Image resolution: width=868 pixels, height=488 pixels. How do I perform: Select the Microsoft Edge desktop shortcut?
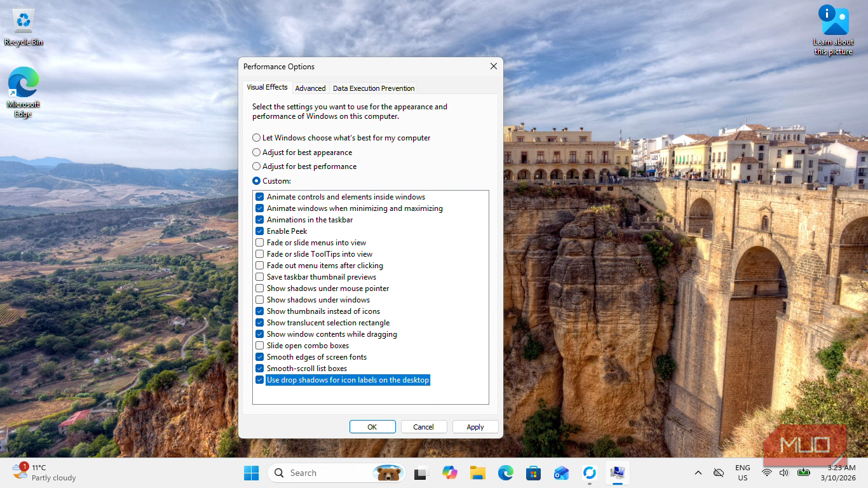24,92
